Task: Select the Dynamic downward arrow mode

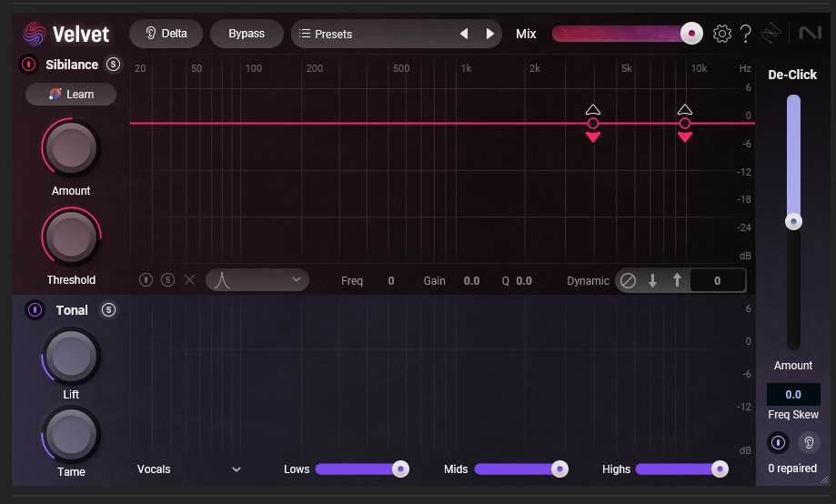Action: (652, 280)
